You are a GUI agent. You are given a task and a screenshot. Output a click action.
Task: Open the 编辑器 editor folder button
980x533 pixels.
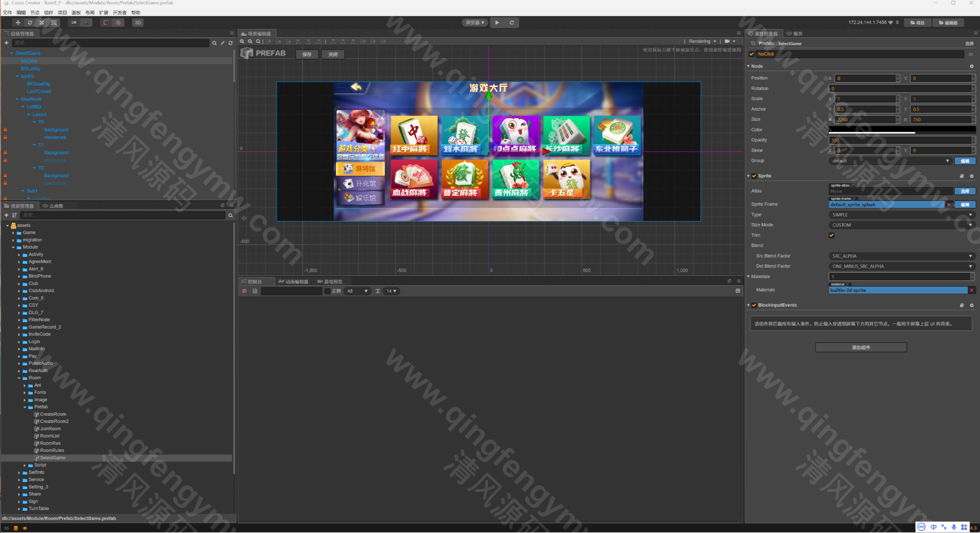pos(948,23)
